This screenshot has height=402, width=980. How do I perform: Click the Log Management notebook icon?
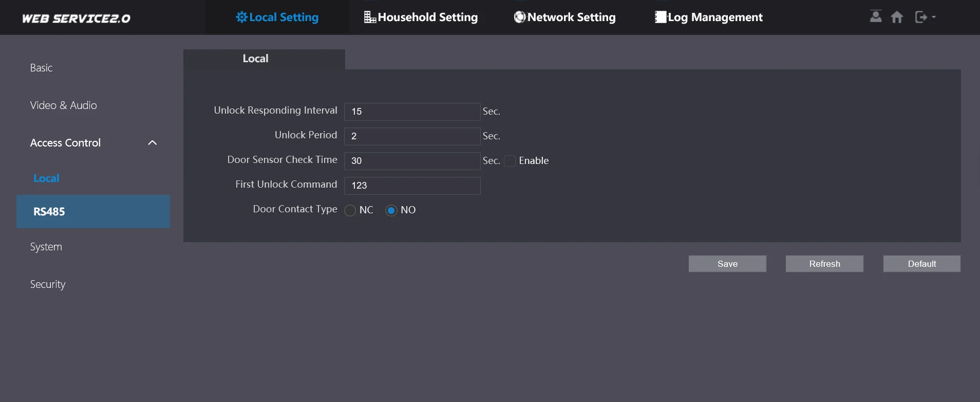[x=660, y=17]
